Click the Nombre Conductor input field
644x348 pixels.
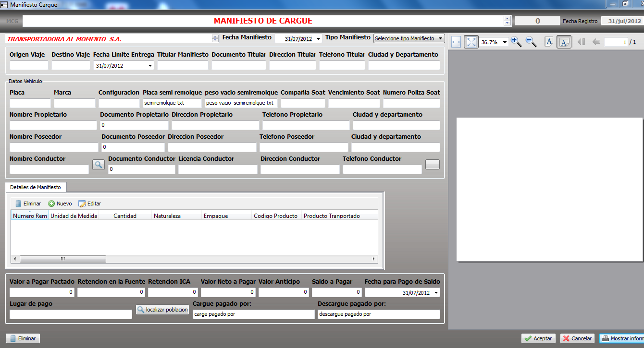pos(50,169)
